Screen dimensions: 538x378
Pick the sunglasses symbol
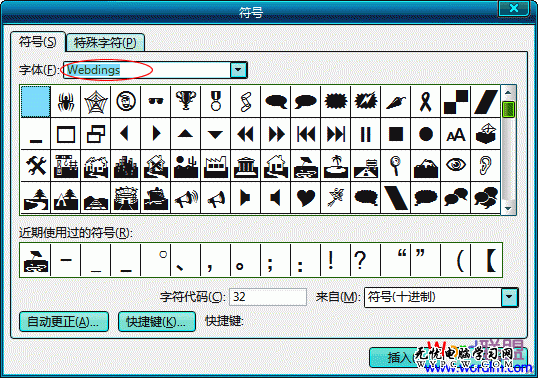pos(156,102)
